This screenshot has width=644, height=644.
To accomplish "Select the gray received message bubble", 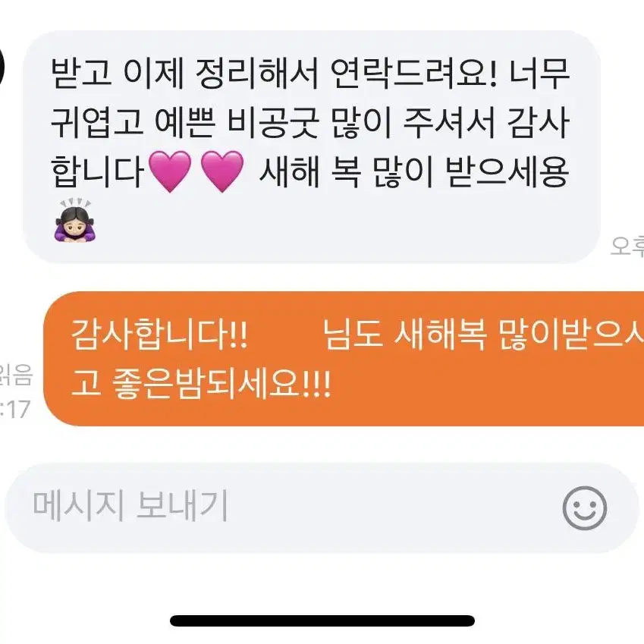I will pos(311,147).
